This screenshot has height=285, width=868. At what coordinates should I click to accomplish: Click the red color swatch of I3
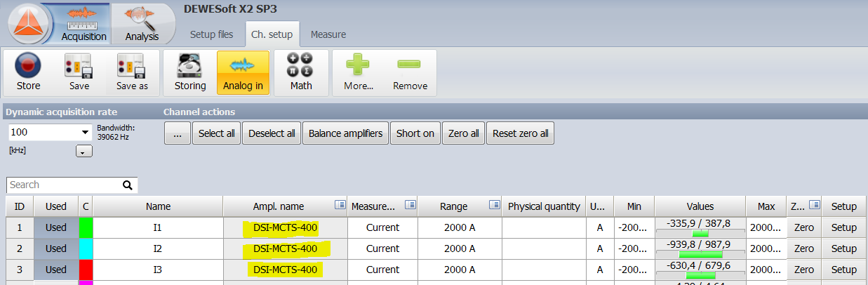[86, 270]
